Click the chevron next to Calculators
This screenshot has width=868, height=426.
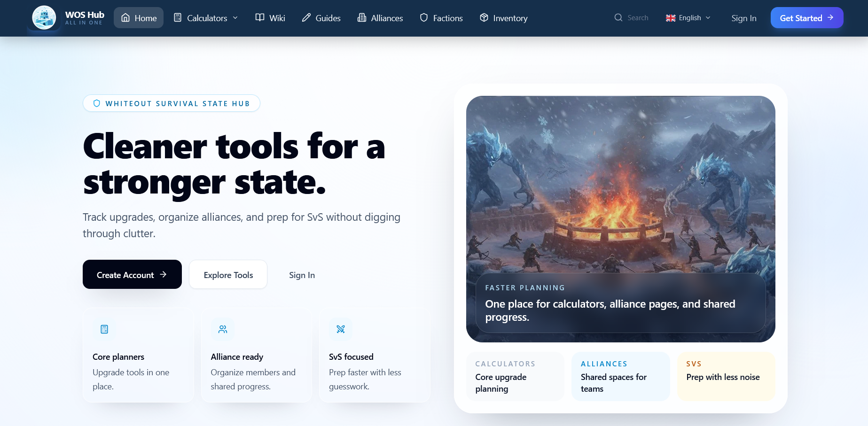click(235, 18)
